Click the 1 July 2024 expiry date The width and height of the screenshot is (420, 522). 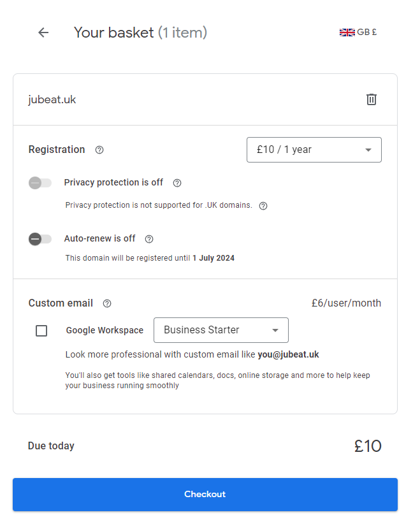(214, 258)
